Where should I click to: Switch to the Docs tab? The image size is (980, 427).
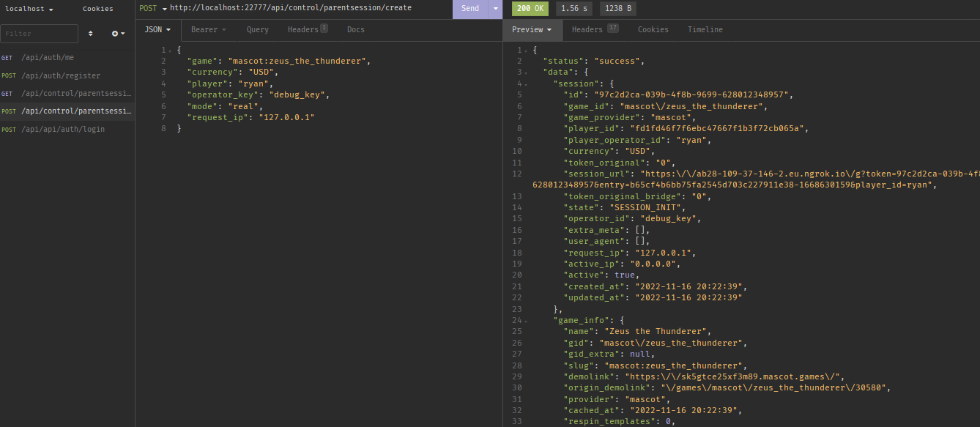pos(355,29)
